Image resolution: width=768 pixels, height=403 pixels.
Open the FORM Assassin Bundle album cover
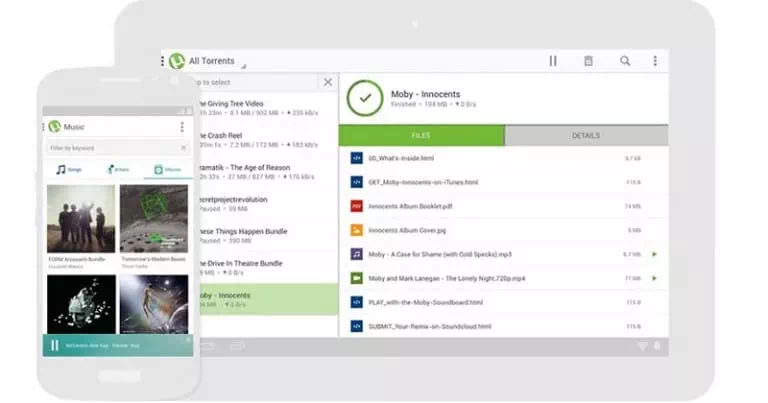click(x=81, y=218)
